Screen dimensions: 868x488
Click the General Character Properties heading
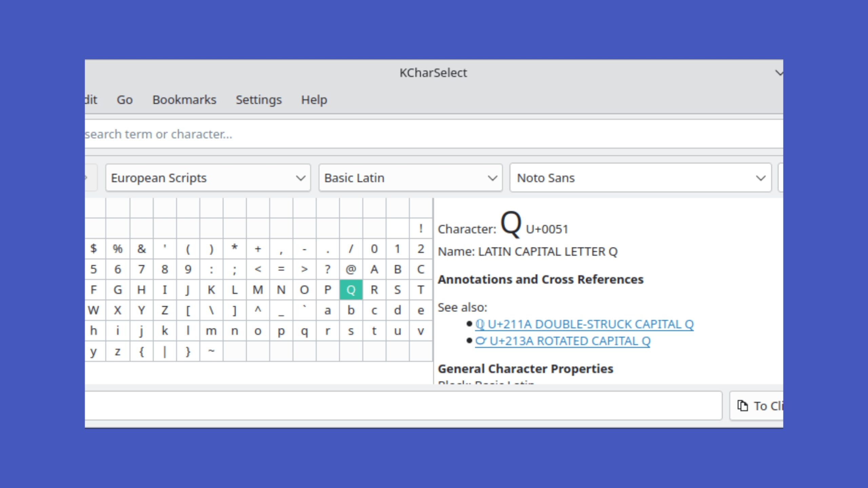coord(526,369)
